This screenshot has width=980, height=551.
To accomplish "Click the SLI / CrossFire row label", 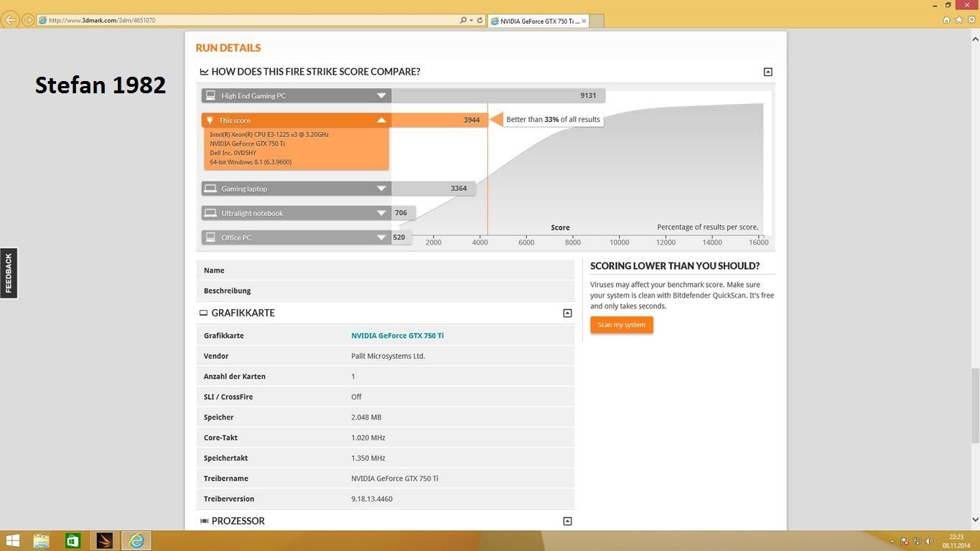I will (228, 397).
